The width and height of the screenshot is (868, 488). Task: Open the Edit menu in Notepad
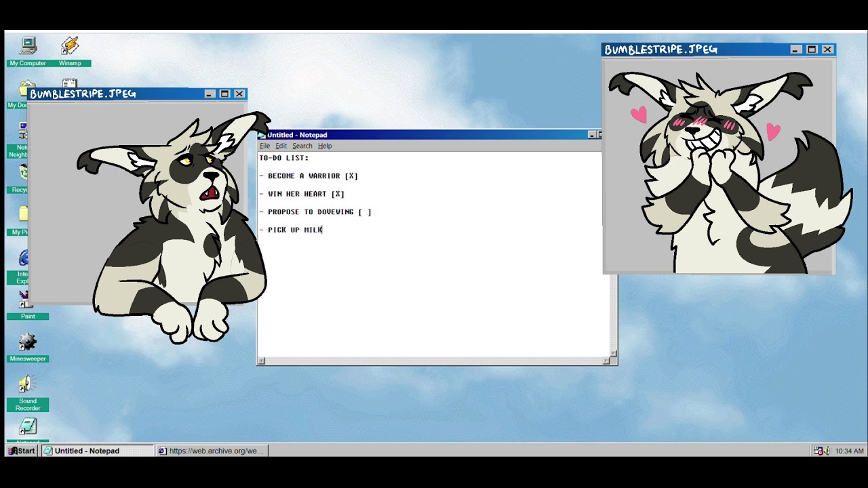281,146
